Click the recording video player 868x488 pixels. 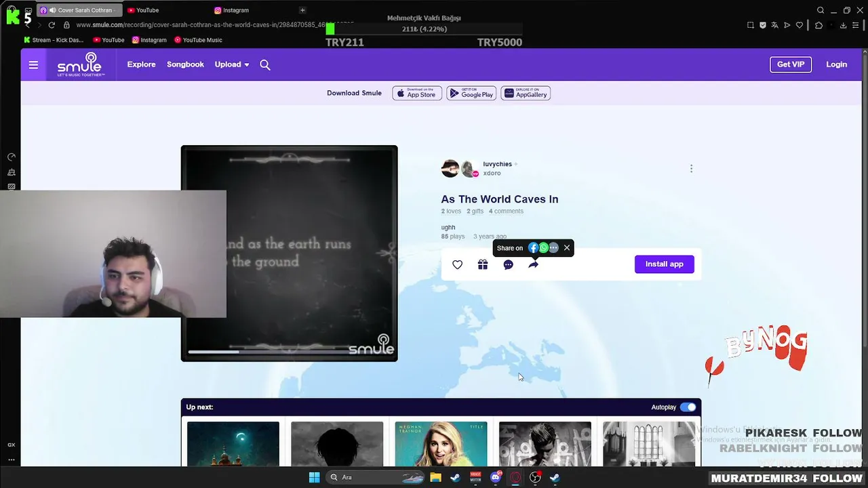290,253
